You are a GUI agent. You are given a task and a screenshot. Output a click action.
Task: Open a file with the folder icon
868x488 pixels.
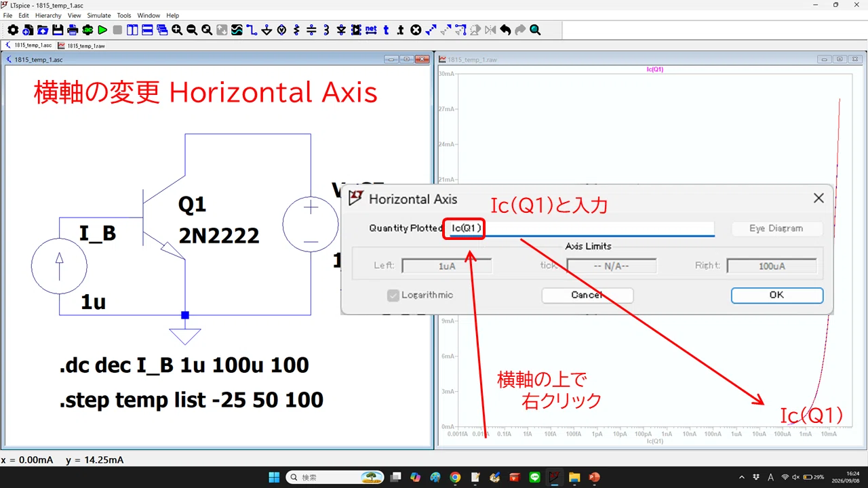tap(42, 30)
